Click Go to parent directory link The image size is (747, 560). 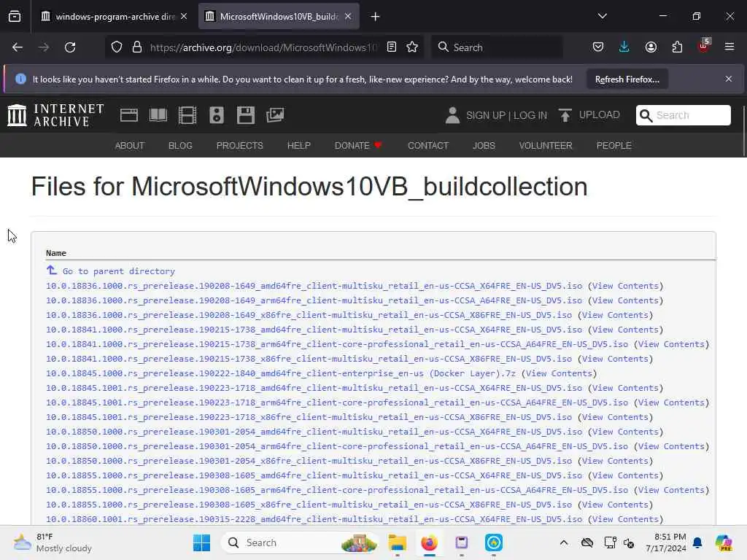119,271
